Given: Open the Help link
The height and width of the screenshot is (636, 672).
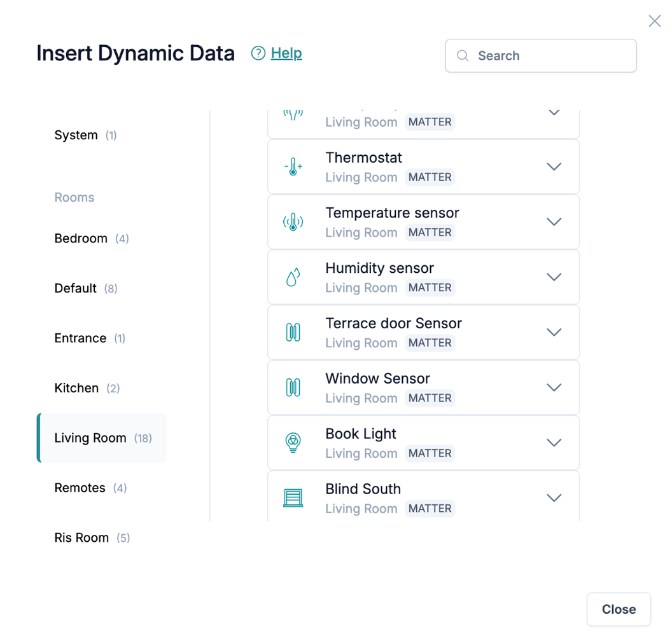Looking at the screenshot, I should (286, 53).
